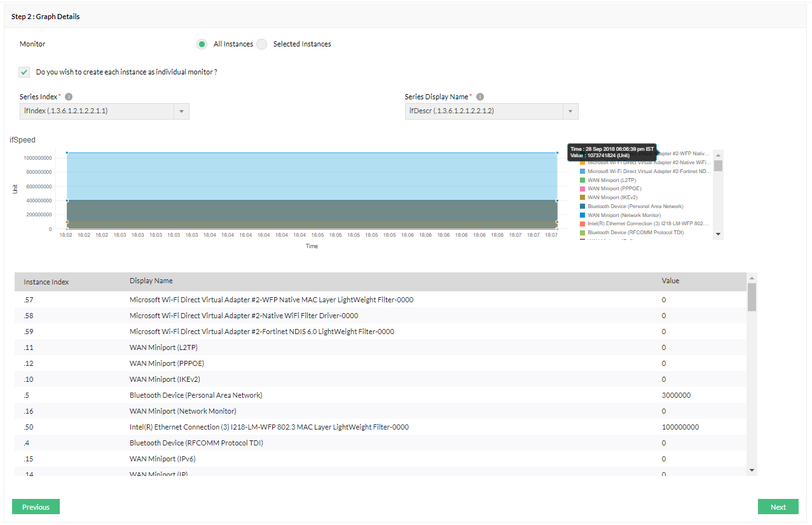Click the WAN Miniport (PPPOE) pink legend marker

click(582, 189)
